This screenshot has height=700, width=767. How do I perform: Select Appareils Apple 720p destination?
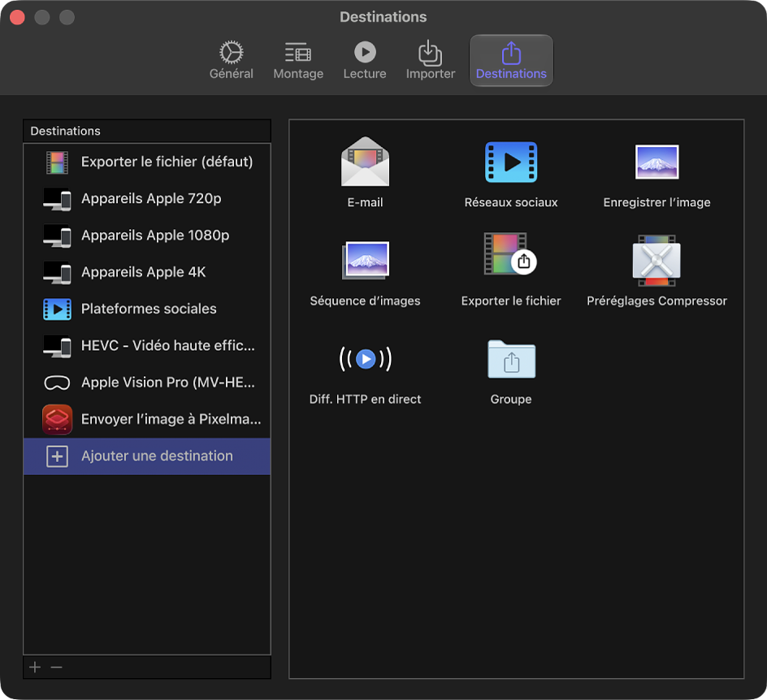(147, 199)
